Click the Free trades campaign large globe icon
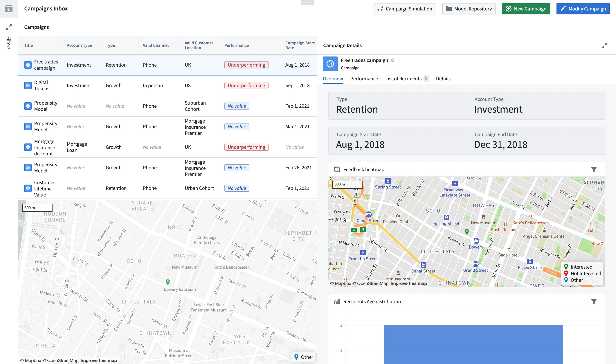Screen dimensions: 616x364 click(x=330, y=64)
